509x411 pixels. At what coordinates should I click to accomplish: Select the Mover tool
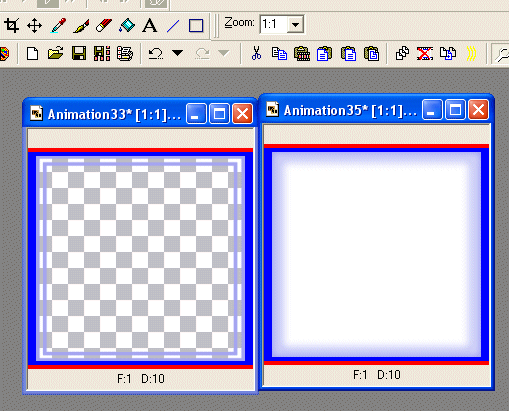coord(34,26)
